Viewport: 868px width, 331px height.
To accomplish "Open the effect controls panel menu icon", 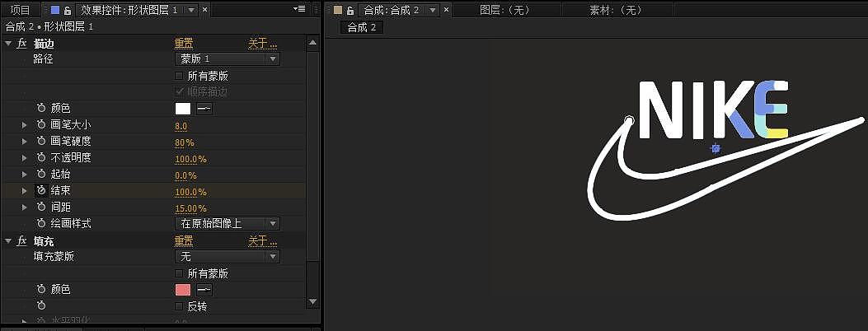I will (x=299, y=9).
